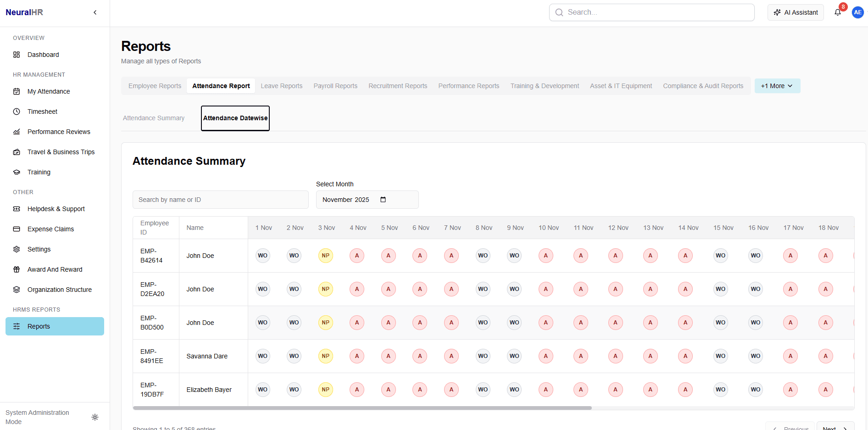Open the Dashboard grid icon
Image resolution: width=868 pixels, height=430 pixels.
pyautogui.click(x=17, y=55)
